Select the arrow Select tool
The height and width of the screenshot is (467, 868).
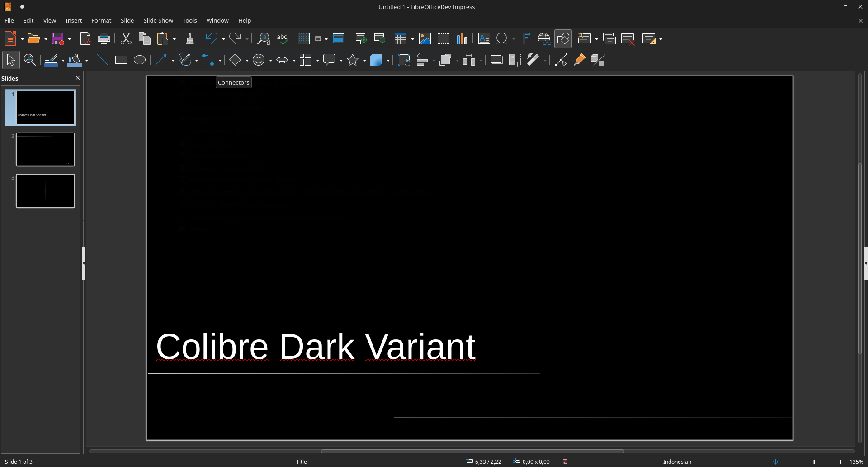click(x=11, y=60)
